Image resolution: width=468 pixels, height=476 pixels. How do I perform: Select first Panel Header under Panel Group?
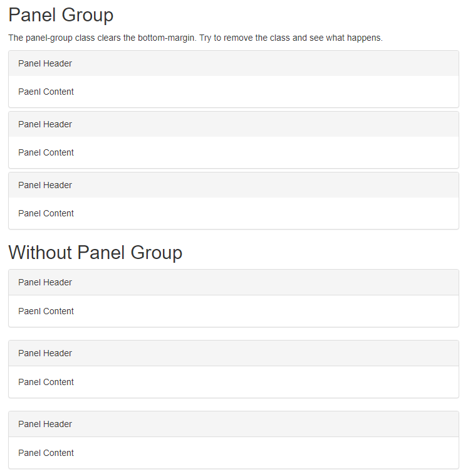[x=45, y=63]
